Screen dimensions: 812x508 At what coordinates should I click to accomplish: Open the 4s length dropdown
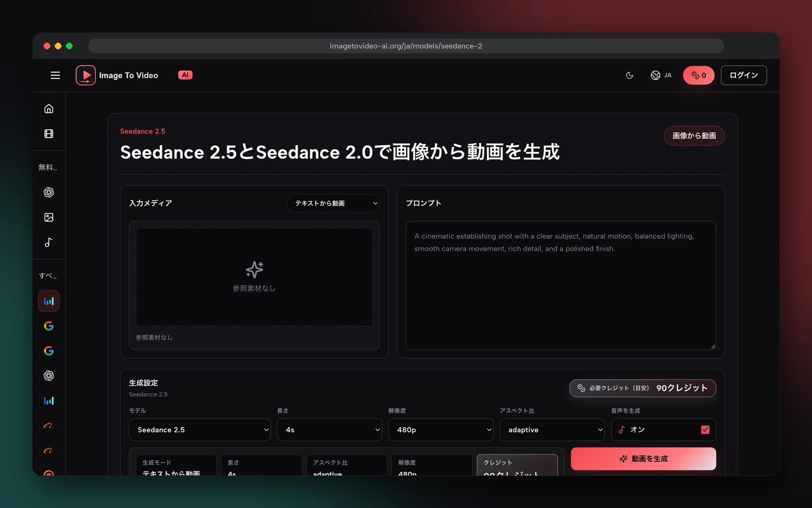click(x=329, y=430)
